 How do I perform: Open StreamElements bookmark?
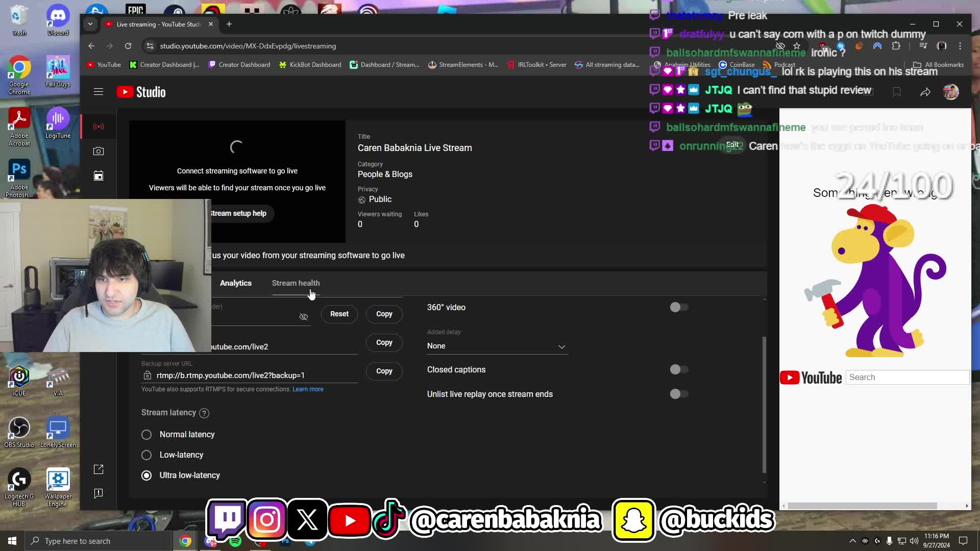[x=463, y=65]
